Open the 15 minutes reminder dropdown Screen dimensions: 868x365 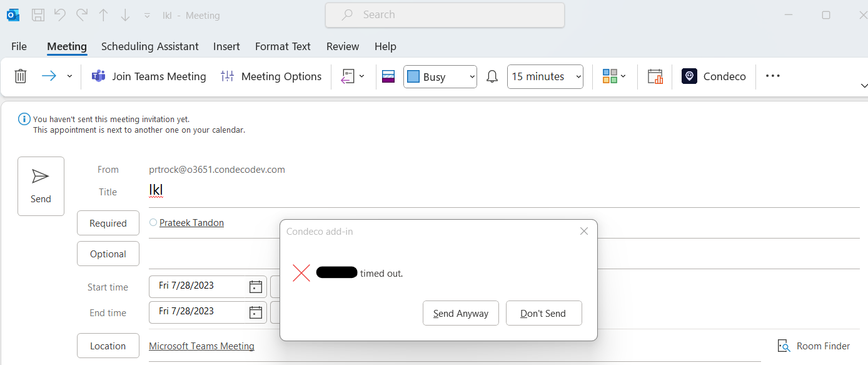(545, 76)
